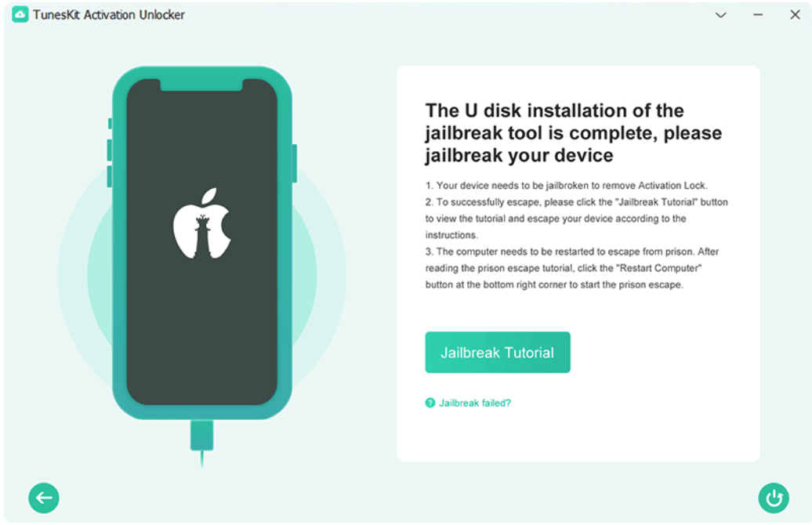The image size is (812, 525).
Task: Click the checkra1n Apple logo on phone screen
Action: (202, 223)
